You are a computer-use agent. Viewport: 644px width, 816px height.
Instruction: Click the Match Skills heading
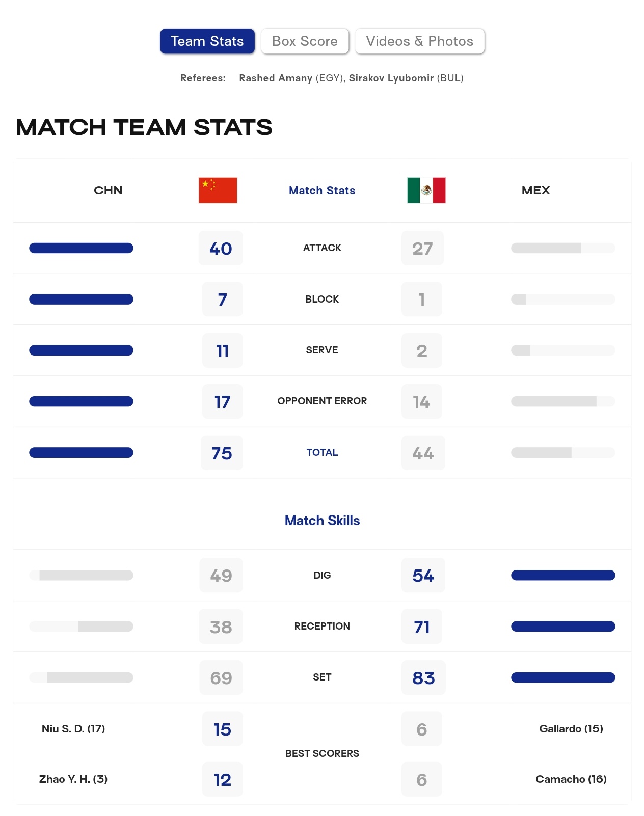322,521
